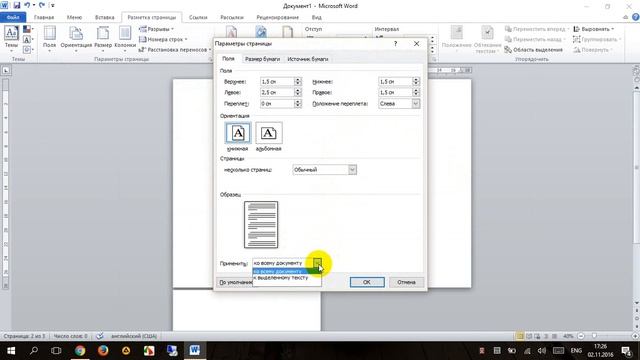Click Страница 2 из 3 status text

pyautogui.click(x=24, y=336)
